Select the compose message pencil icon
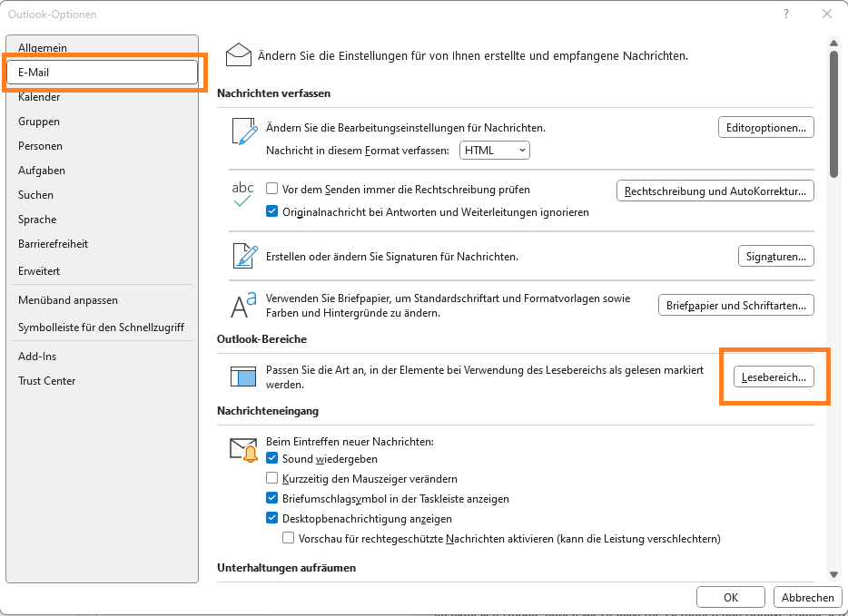The width and height of the screenshot is (848, 616). click(x=243, y=132)
